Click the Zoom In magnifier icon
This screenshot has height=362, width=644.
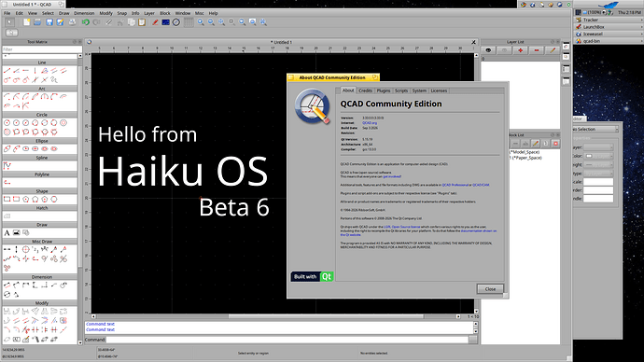(201, 22)
